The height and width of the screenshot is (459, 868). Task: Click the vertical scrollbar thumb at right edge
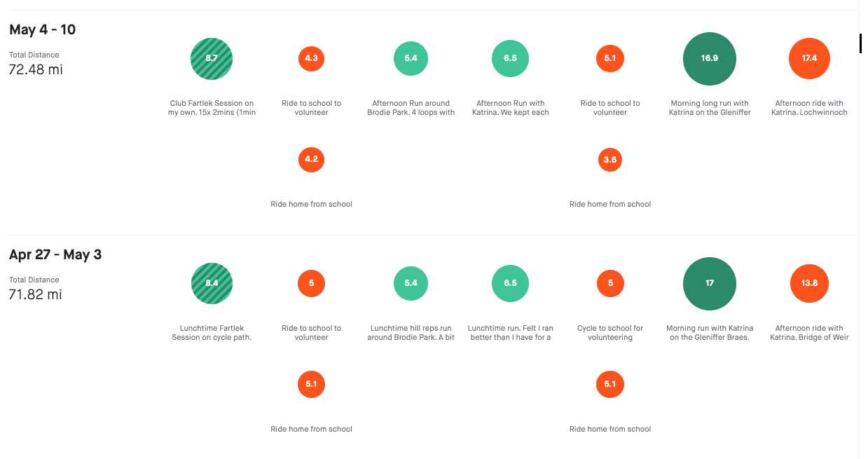pos(860,43)
